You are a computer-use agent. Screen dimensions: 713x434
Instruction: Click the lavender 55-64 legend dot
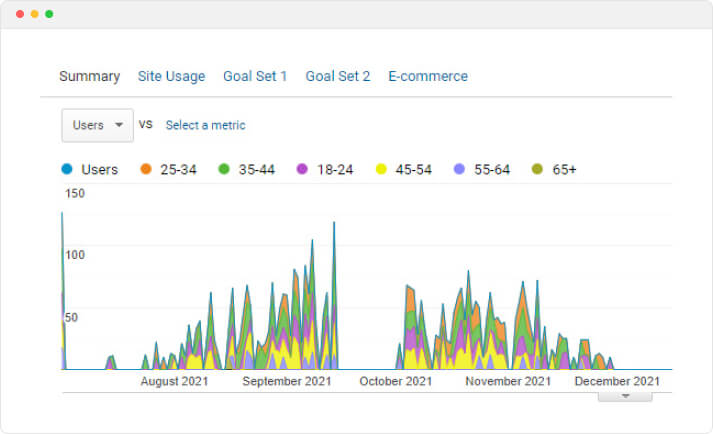pos(459,169)
